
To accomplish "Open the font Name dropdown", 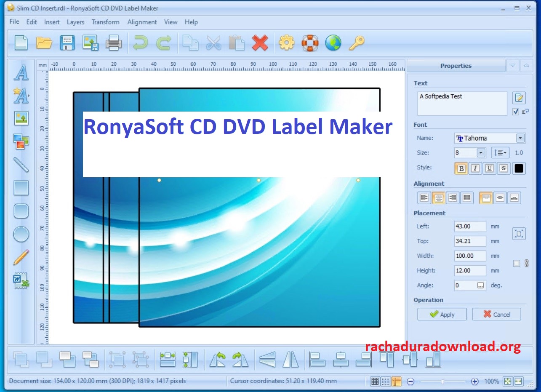I will pos(521,138).
